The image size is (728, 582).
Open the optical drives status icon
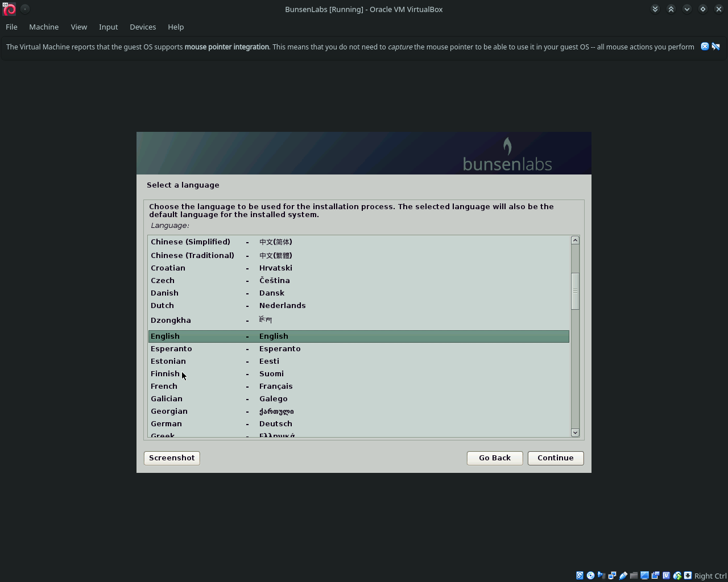coord(590,575)
